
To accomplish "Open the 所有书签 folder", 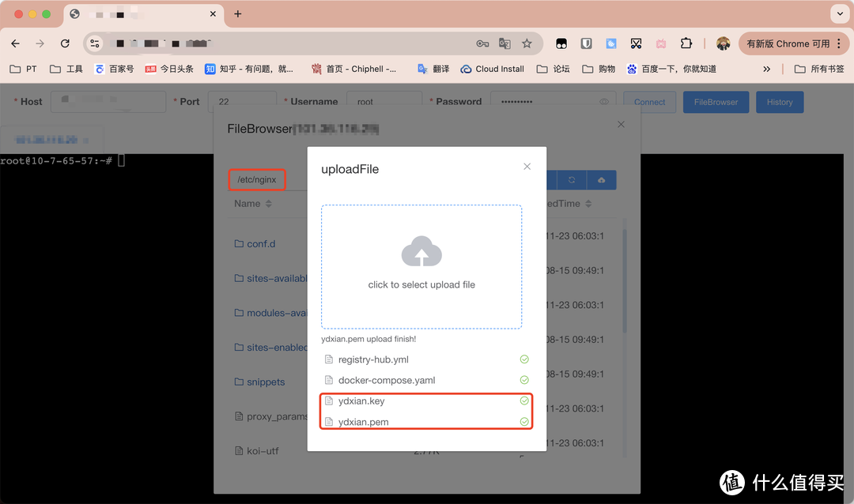I will pyautogui.click(x=819, y=70).
